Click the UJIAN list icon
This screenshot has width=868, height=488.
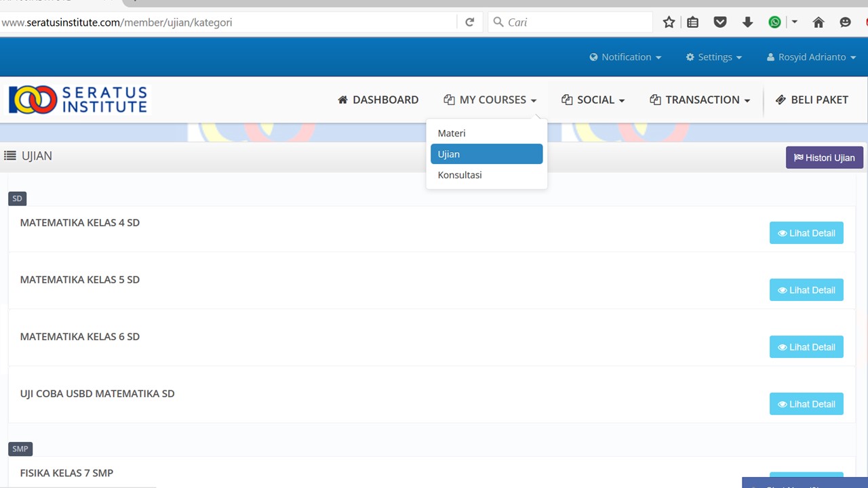click(10, 156)
